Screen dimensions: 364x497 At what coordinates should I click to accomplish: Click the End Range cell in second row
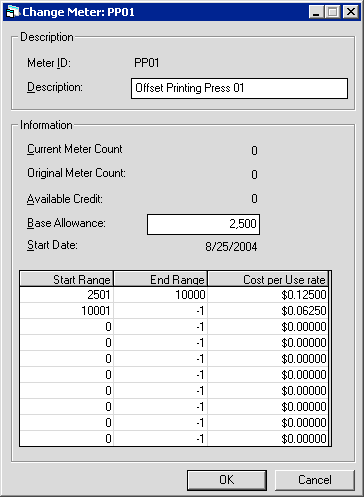tap(161, 311)
